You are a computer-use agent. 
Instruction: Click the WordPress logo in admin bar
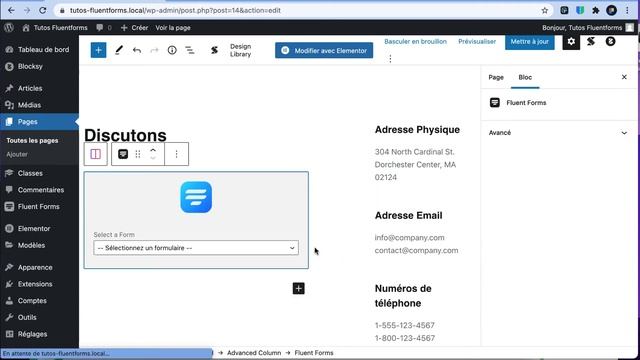tap(9, 28)
